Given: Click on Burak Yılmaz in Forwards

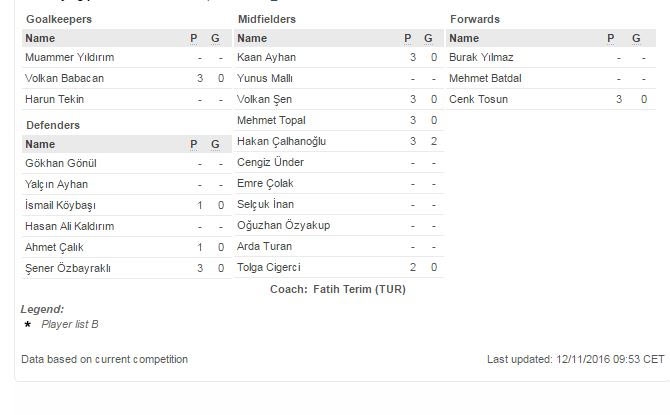Looking at the screenshot, I should (x=481, y=58).
